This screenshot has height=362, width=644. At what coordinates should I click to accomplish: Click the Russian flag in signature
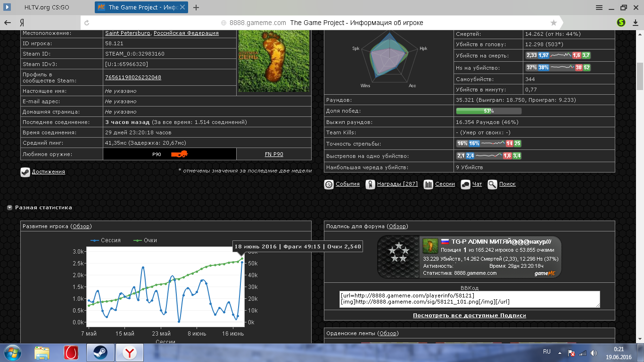click(x=444, y=241)
